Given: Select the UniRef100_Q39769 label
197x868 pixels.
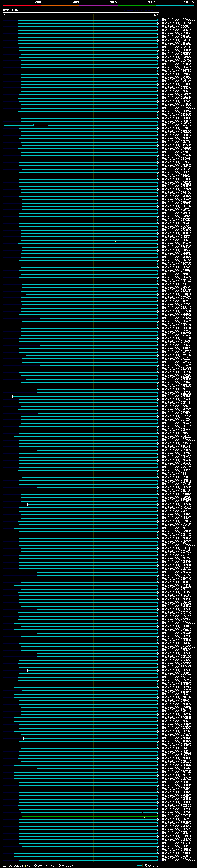Looking at the screenshot, I should (x=177, y=60).
